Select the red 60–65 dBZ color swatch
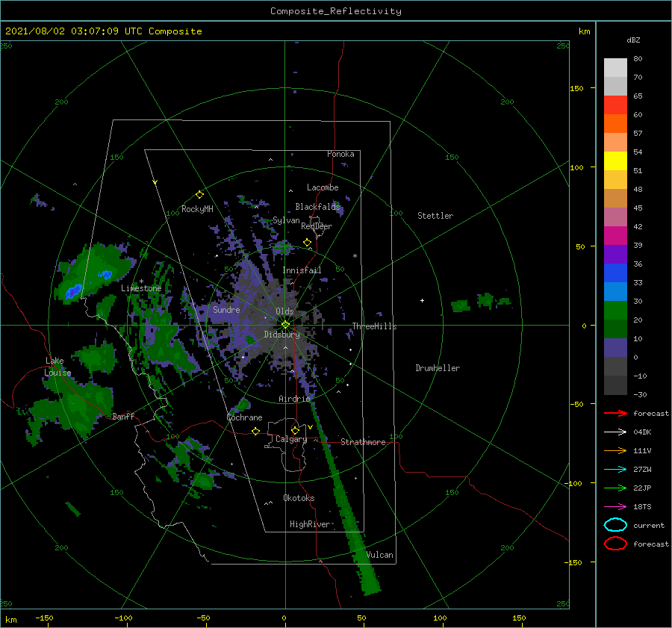Viewport: 672px width, 628px height. 615,105
